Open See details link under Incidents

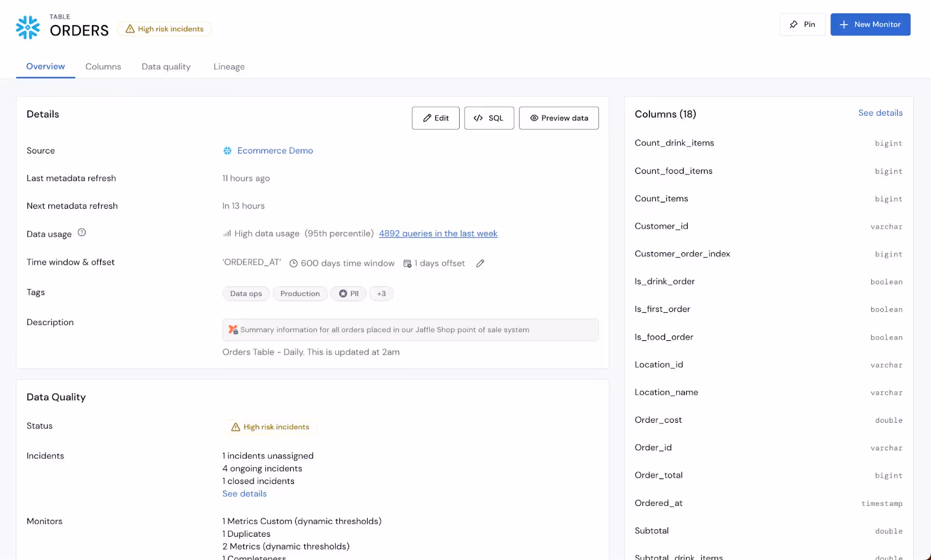point(244,494)
